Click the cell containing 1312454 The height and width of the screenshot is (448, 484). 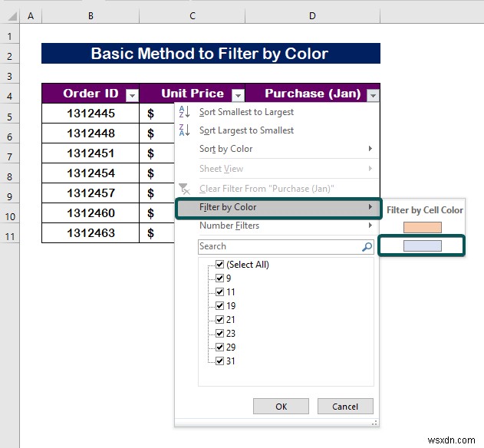pos(91,173)
